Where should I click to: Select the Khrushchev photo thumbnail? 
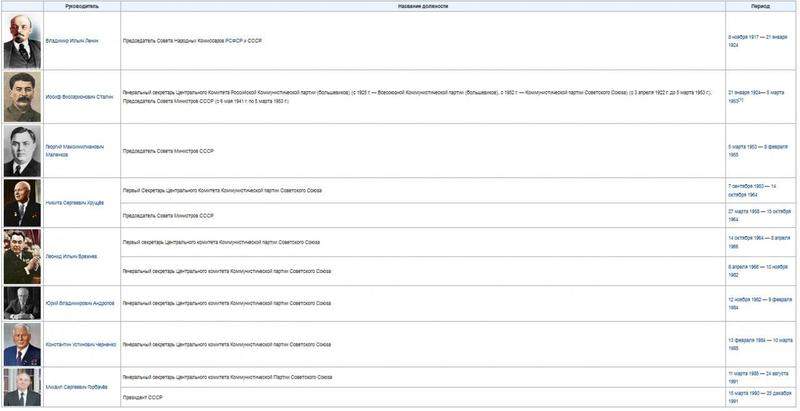(x=22, y=203)
